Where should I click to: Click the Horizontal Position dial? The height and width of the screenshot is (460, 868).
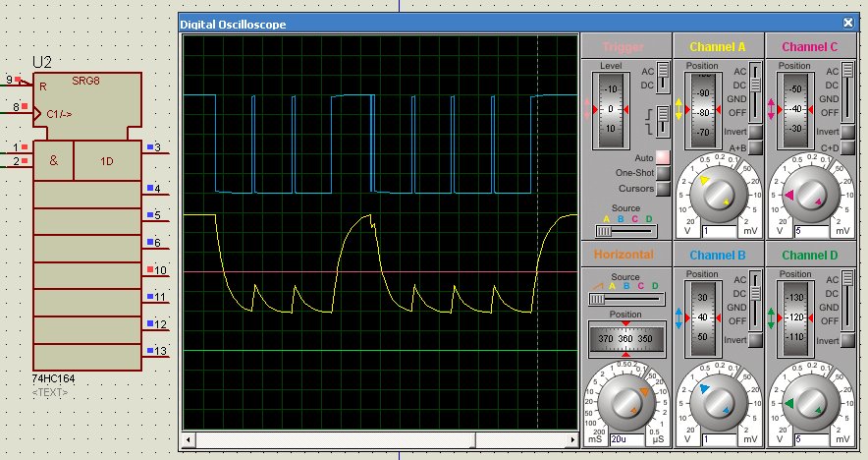(625, 338)
